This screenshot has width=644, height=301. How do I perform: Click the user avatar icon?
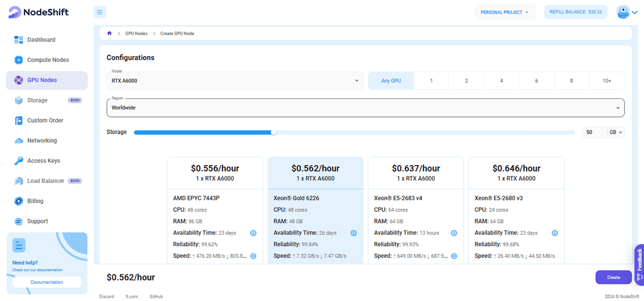pos(623,12)
